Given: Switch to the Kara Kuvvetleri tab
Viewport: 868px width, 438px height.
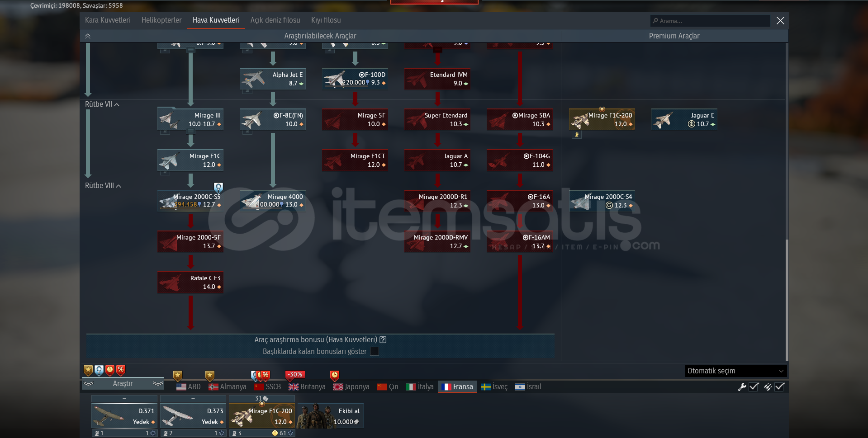Looking at the screenshot, I should pos(108,20).
